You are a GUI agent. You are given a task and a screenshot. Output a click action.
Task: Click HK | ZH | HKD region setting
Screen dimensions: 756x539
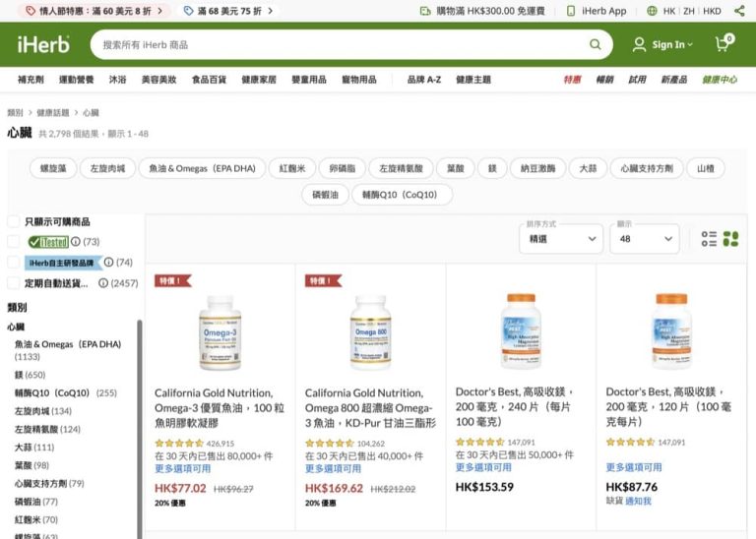692,11
